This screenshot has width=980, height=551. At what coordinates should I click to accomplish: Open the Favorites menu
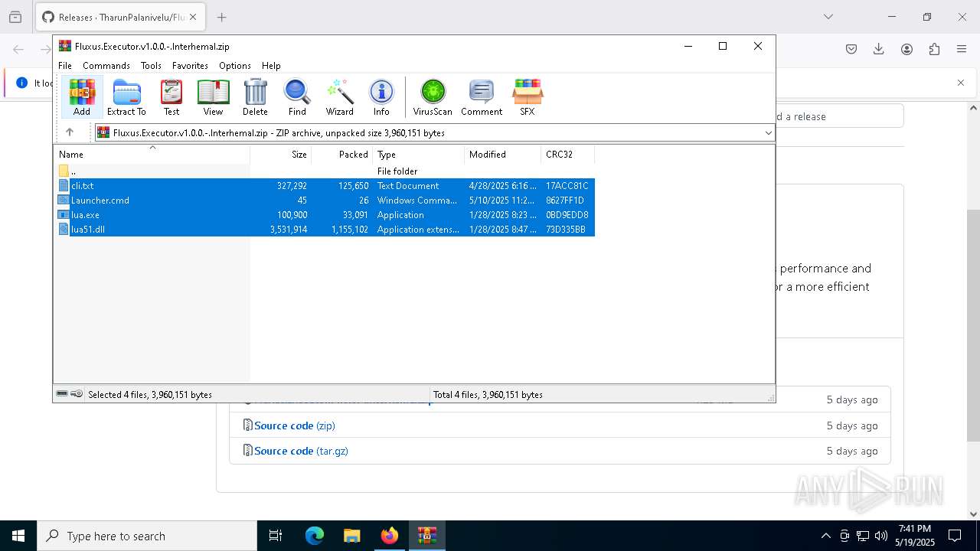190,66
